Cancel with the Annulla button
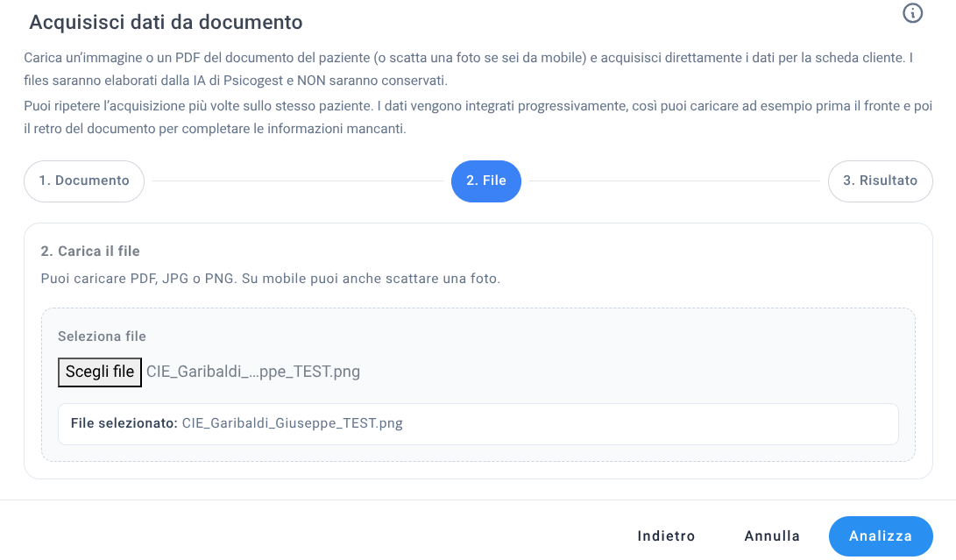Image resolution: width=956 pixels, height=560 pixels. [771, 536]
